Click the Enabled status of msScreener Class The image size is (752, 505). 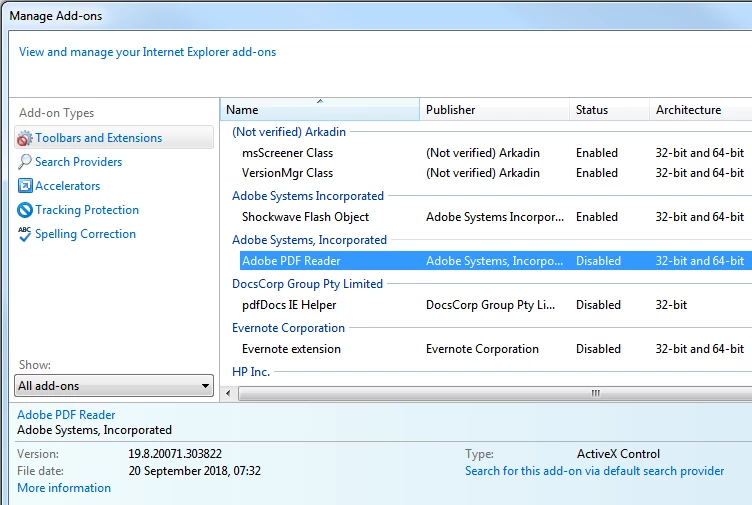click(597, 153)
